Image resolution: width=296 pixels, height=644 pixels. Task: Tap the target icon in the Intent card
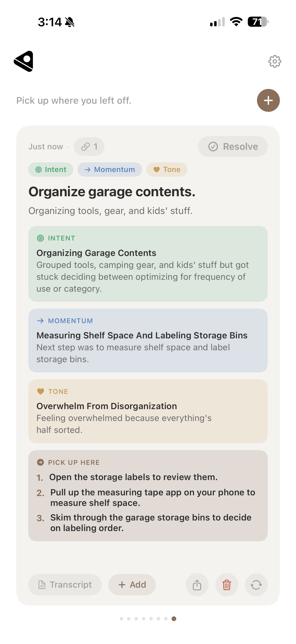[41, 238]
